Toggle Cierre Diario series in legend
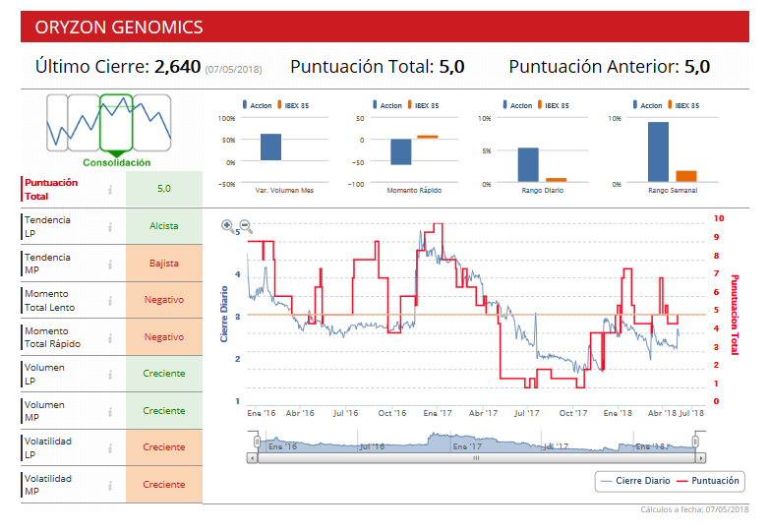The width and height of the screenshot is (769, 532). 635,481
